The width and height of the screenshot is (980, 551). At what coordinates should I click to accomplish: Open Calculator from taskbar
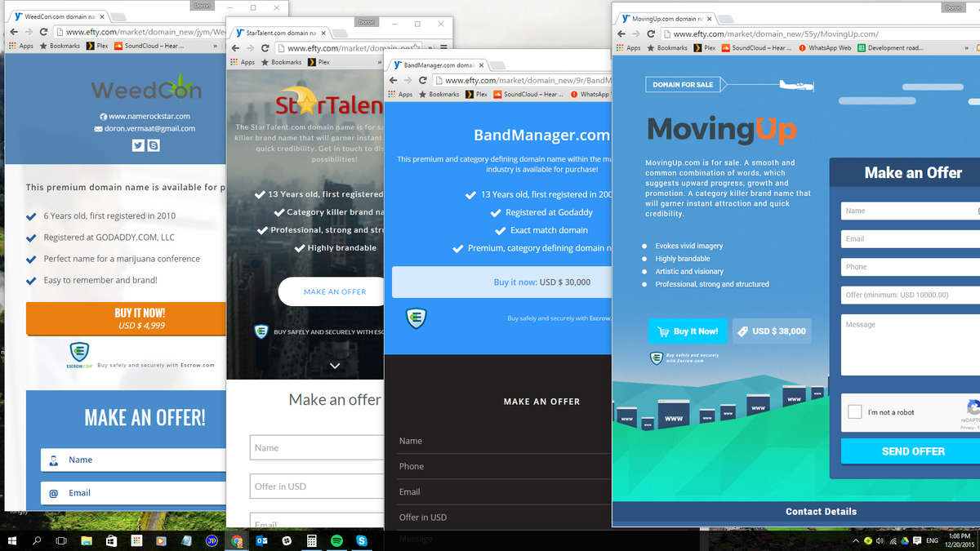tap(311, 540)
